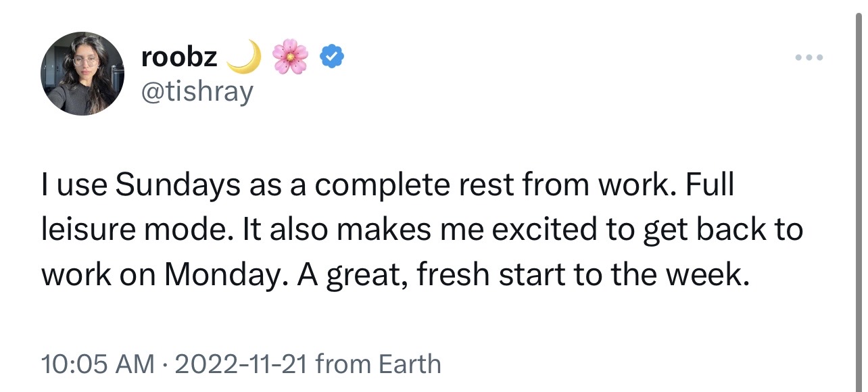Open roobz's profile picture

pyautogui.click(x=82, y=73)
